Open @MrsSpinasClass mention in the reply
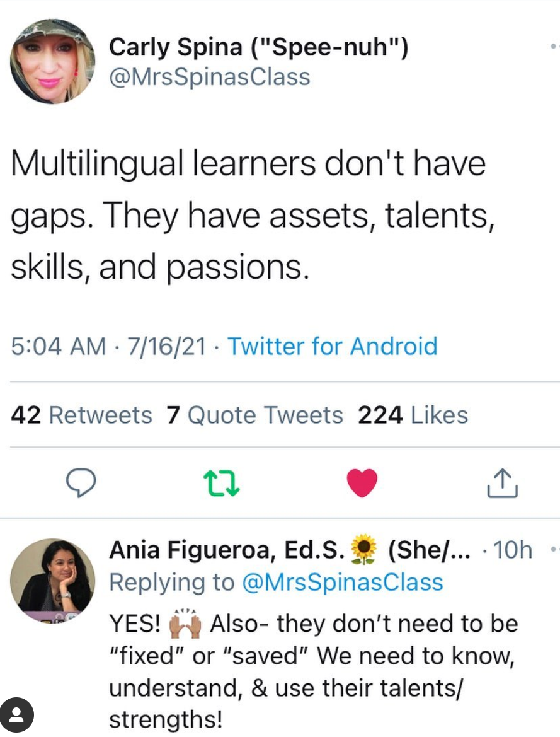The image size is (560, 737). point(343,582)
